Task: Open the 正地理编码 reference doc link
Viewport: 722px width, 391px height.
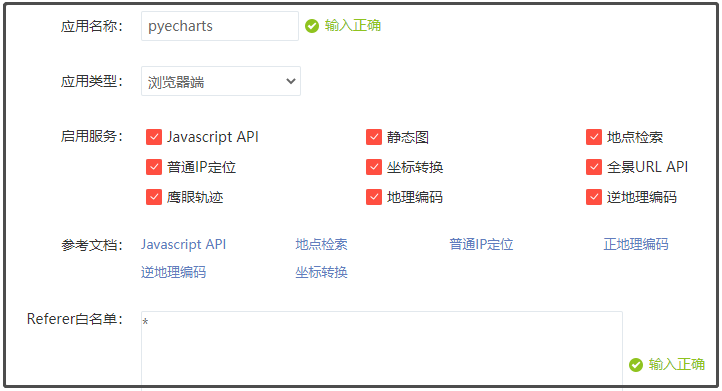Action: (x=636, y=244)
